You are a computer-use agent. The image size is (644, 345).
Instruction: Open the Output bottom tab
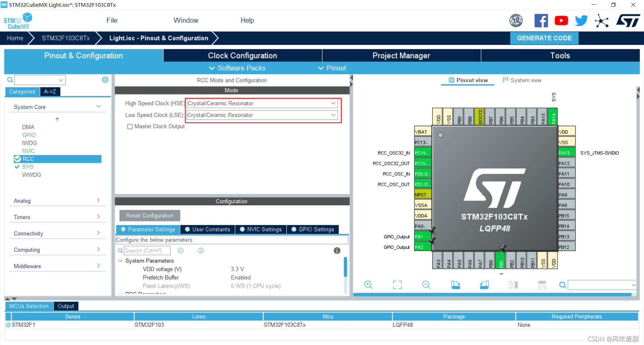point(66,306)
